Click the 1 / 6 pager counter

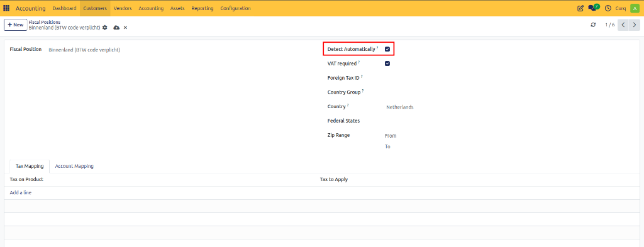pyautogui.click(x=609, y=25)
